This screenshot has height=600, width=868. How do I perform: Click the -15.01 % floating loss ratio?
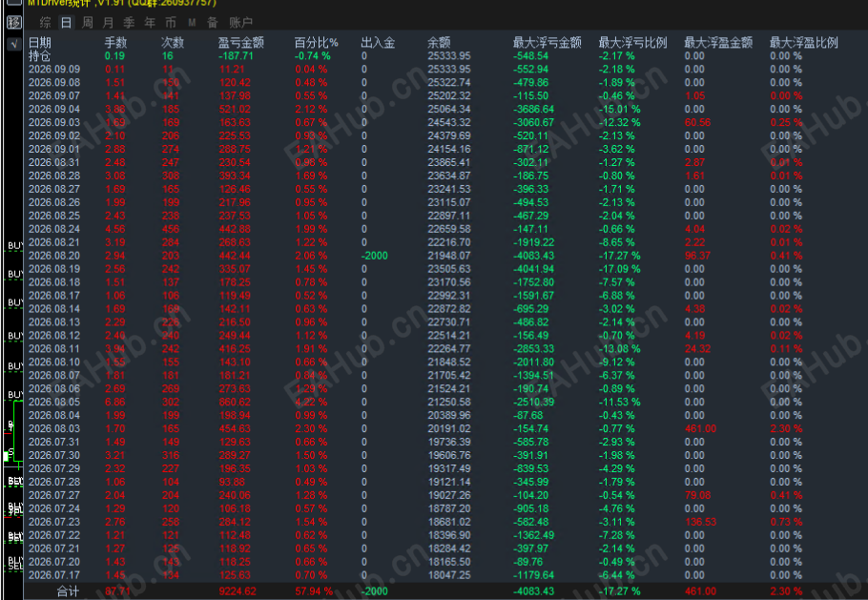[619, 109]
